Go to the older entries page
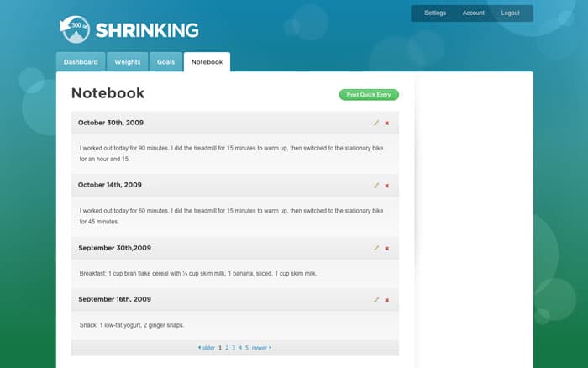Viewport: 588px width, 368px height. [x=206, y=347]
